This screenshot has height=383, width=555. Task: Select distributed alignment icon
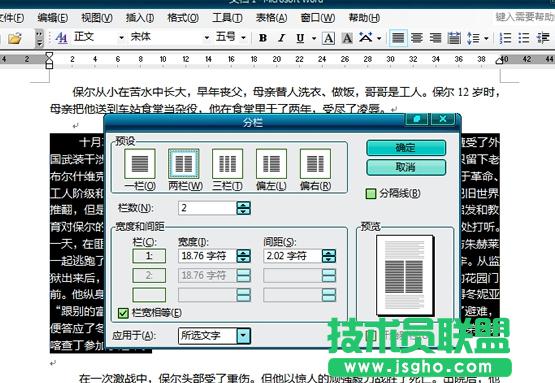point(454,38)
